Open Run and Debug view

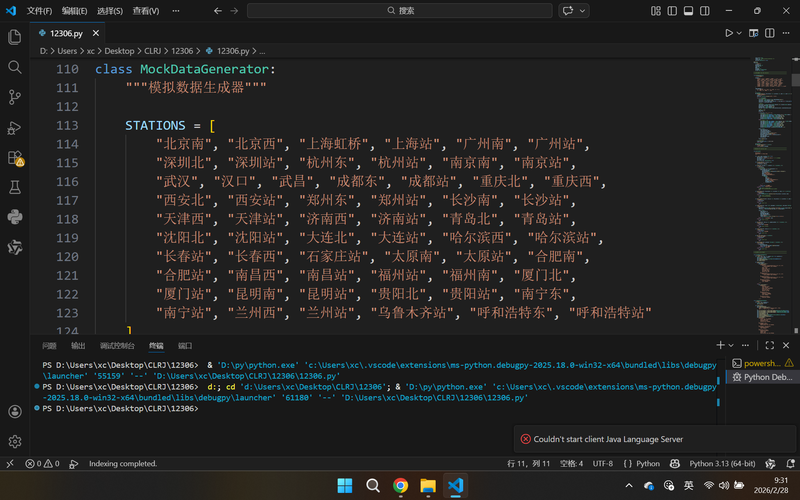tap(15, 127)
